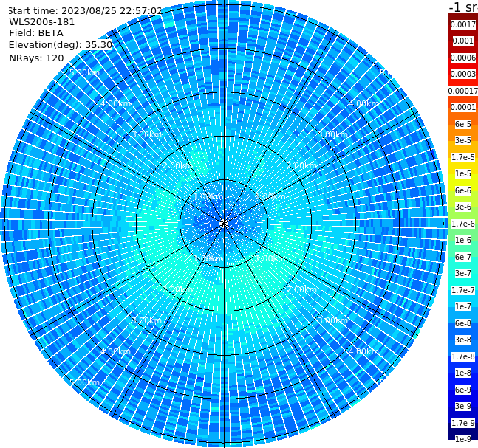Click the upper-left quadrant 4.00km range label
478x448 pixels.
[x=115, y=103]
